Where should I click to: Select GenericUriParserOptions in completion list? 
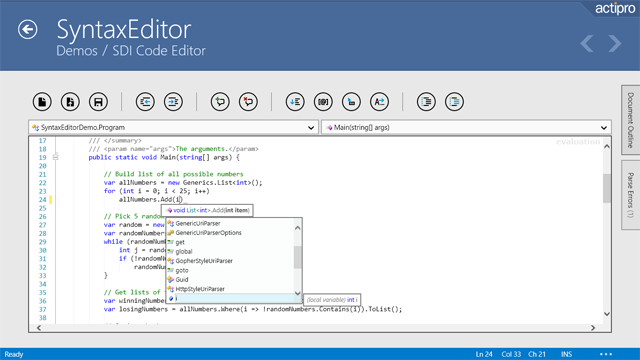230,233
